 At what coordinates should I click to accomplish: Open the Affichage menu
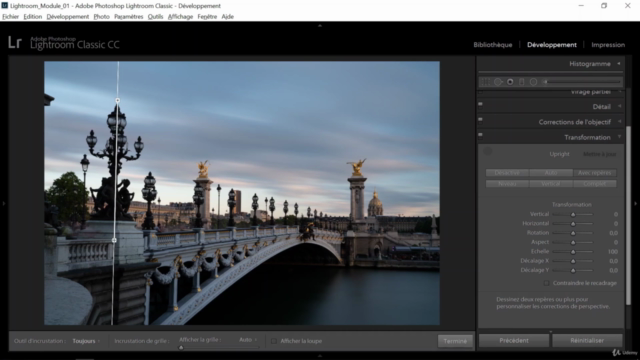click(x=180, y=16)
